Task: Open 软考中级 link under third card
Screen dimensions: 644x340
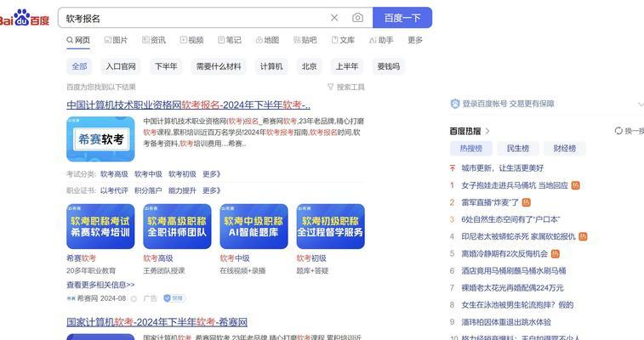Action: (x=235, y=258)
